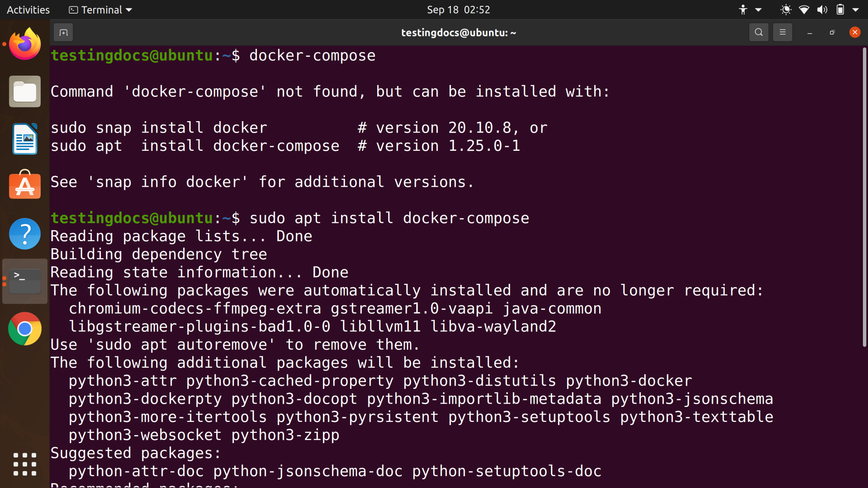
Task: Click the search icon in the terminal header
Action: tap(758, 32)
